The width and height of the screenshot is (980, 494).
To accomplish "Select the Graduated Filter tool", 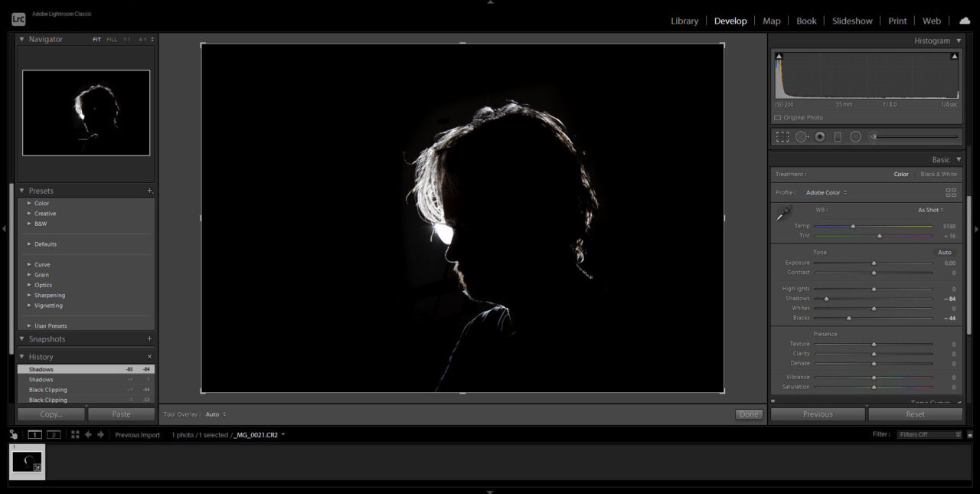I will coord(838,137).
